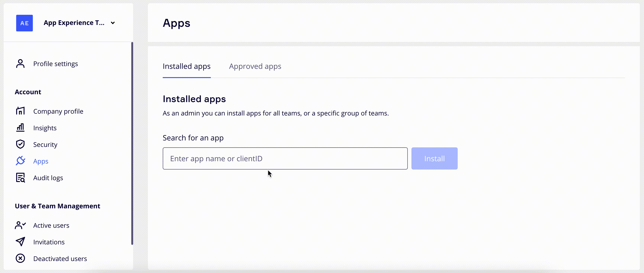Open the Security settings link
This screenshot has height=273, width=644.
tap(45, 145)
